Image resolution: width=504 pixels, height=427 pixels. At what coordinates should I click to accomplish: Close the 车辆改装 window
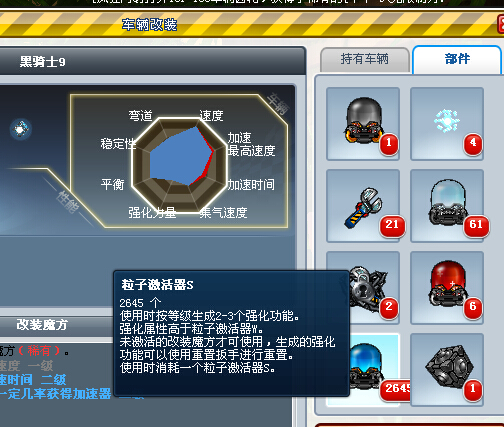501,24
